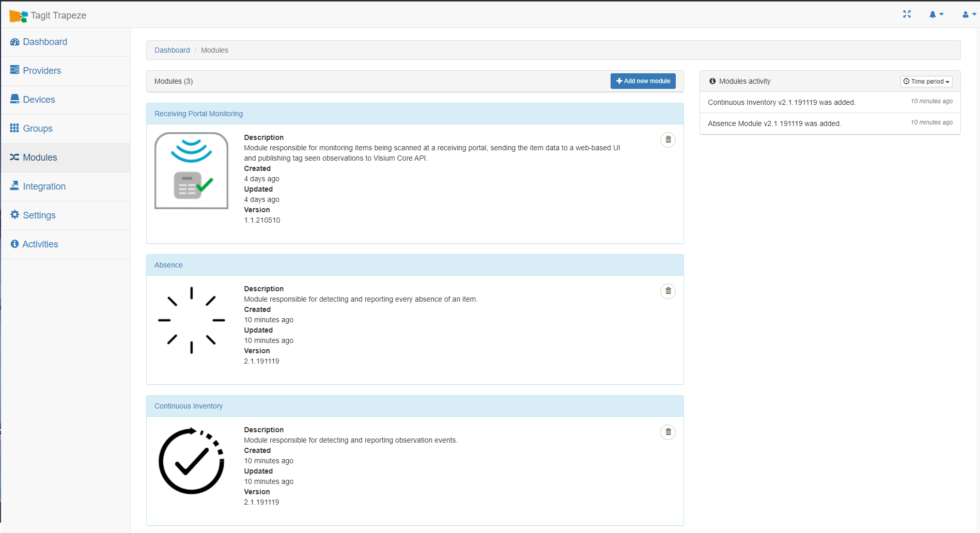This screenshot has height=533, width=980.
Task: Click the Modules activity panel title
Action: (744, 81)
